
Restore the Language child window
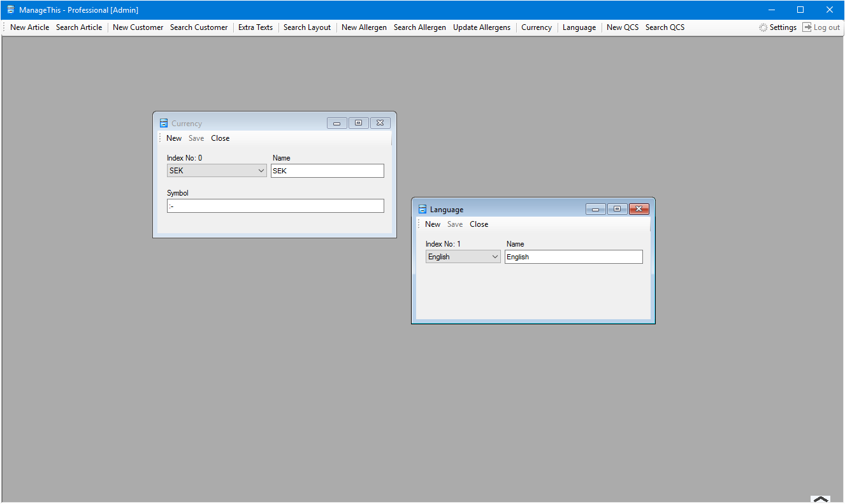pos(617,209)
